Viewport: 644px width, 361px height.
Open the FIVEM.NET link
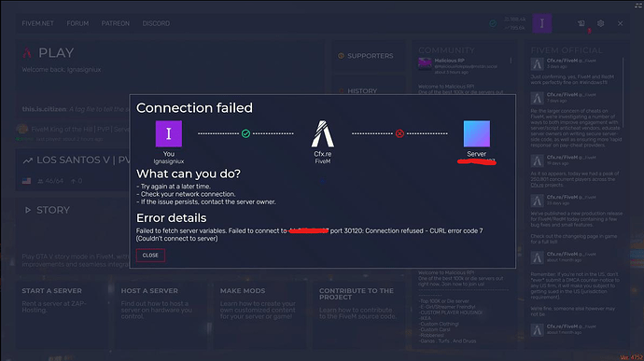pos(37,23)
